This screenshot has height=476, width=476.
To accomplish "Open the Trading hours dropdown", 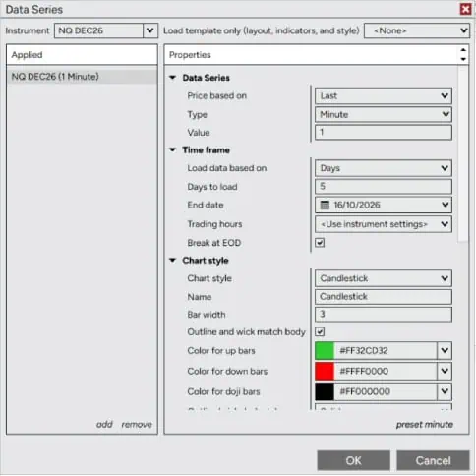I will tap(384, 224).
